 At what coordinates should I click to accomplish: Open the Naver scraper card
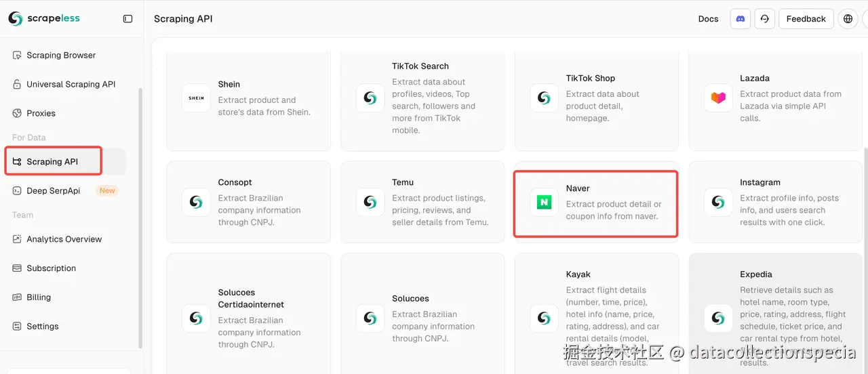597,202
